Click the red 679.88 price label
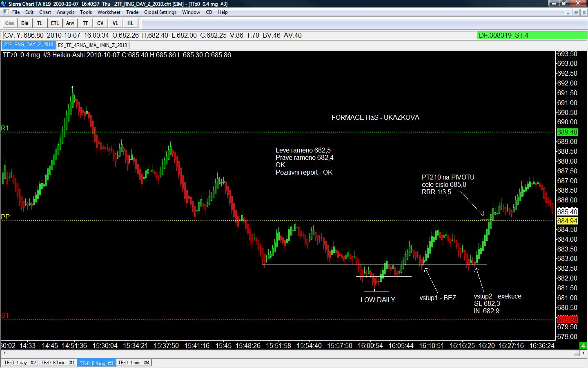The image size is (588, 368). point(568,319)
